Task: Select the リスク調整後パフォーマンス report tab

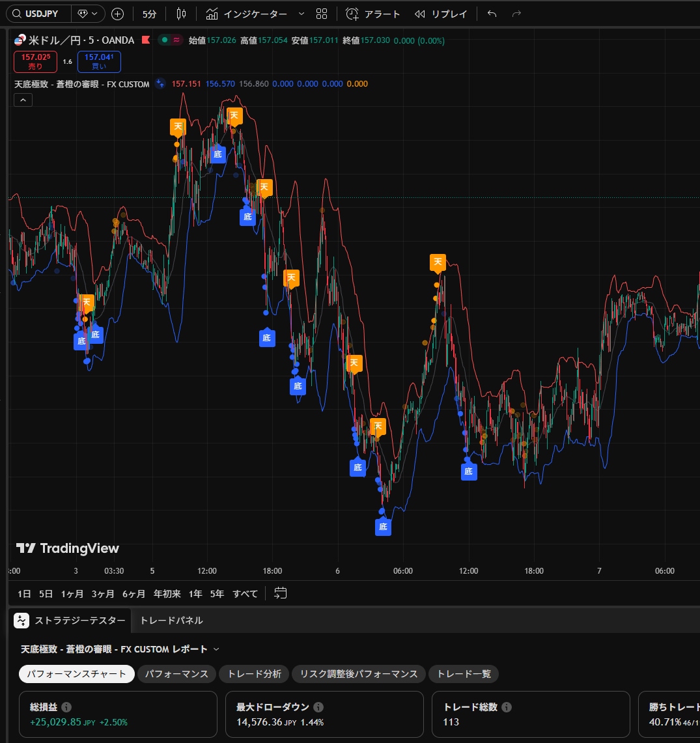Action: pyautogui.click(x=359, y=674)
